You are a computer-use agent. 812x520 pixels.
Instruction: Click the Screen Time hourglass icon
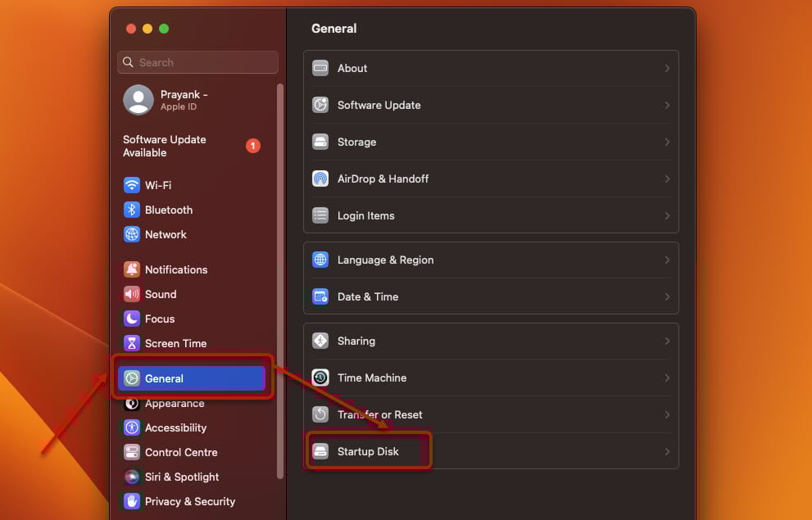pos(132,343)
